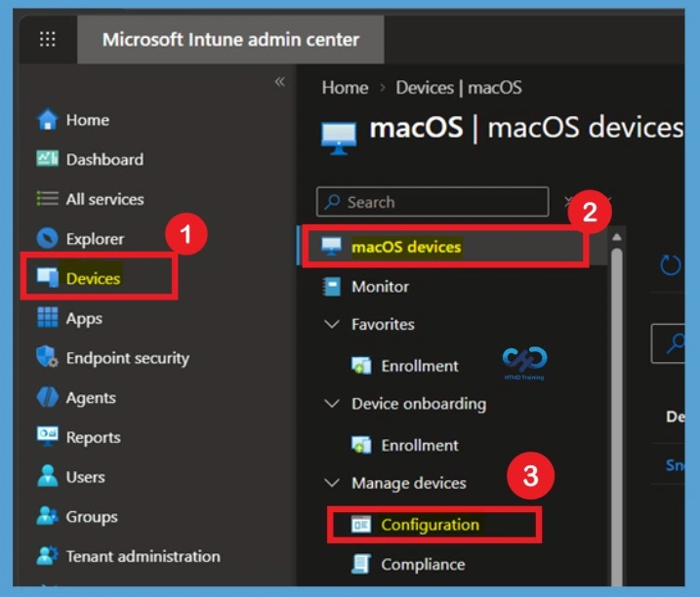Click the search field in devices pane

click(x=669, y=343)
